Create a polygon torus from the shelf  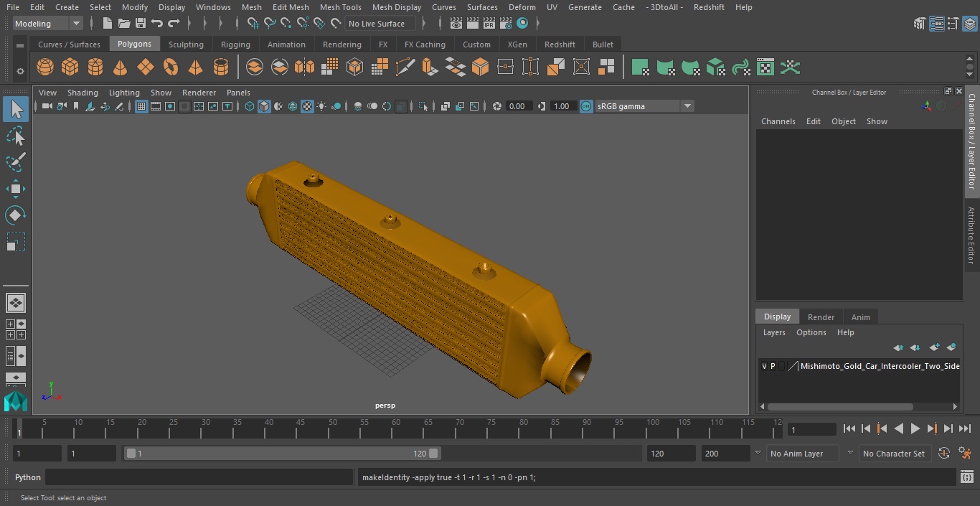pos(171,67)
